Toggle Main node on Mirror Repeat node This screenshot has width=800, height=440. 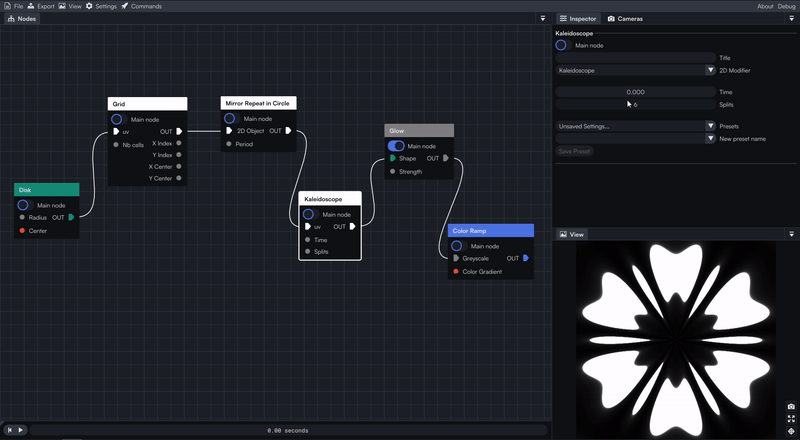(231, 118)
